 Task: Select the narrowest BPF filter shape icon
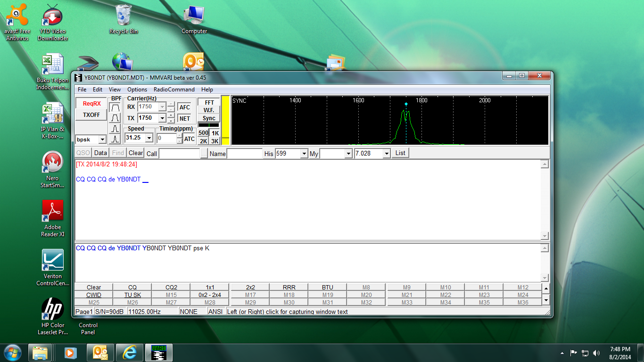point(115,139)
